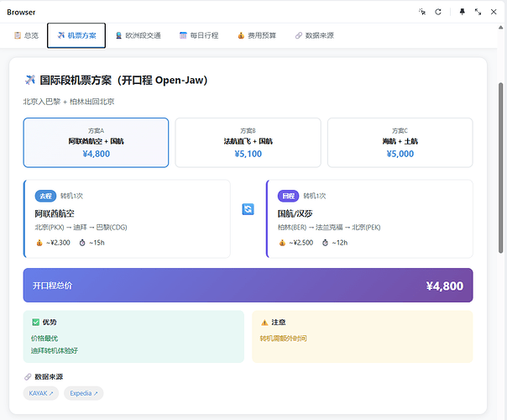Click the 国航/汉莎 return airline name
Screen dimensions: 507x420
click(295, 213)
